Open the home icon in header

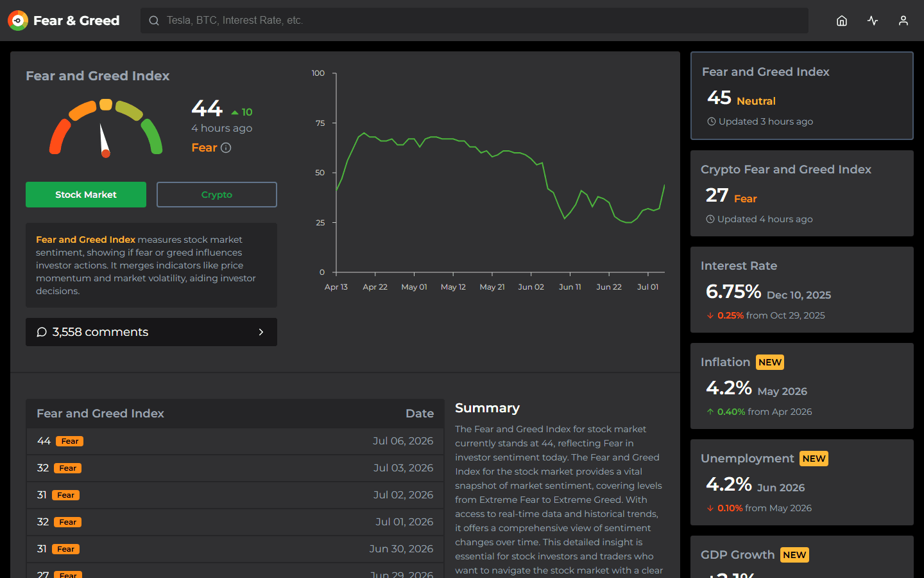[x=842, y=21]
